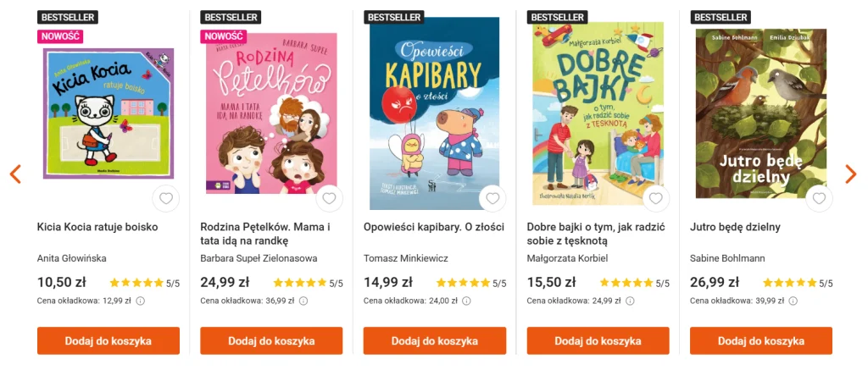Image resolution: width=868 pixels, height=370 pixels.
Task: Toggle wishlist heart for Opowieści kapibary
Action: (492, 199)
